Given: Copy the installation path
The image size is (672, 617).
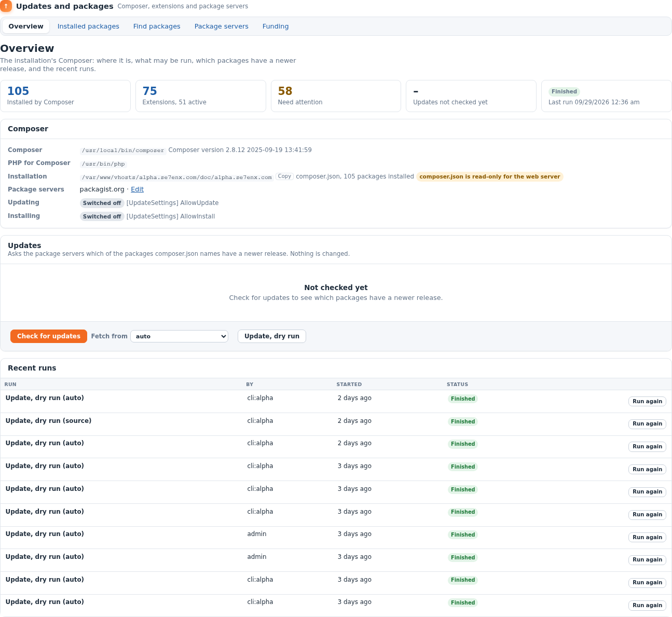Looking at the screenshot, I should click(x=284, y=176).
